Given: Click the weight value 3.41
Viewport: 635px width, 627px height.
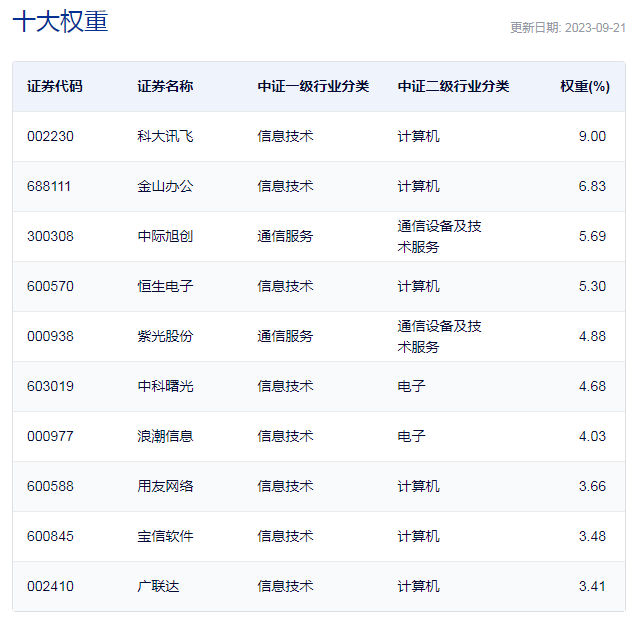Looking at the screenshot, I should [x=592, y=586].
